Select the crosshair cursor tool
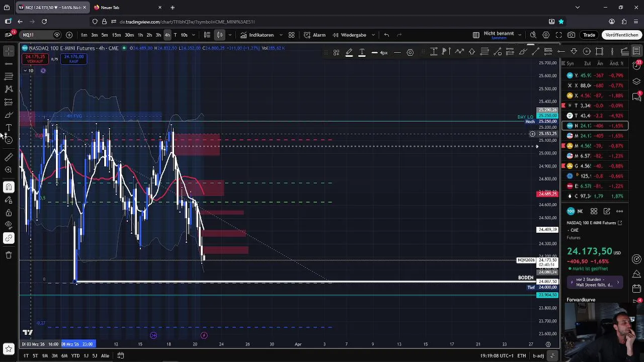644x362 pixels. pos(9,51)
